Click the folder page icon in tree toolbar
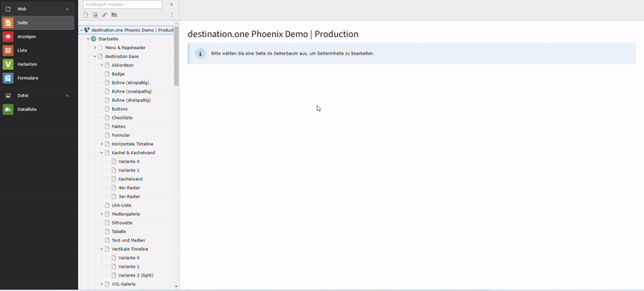 114,15
